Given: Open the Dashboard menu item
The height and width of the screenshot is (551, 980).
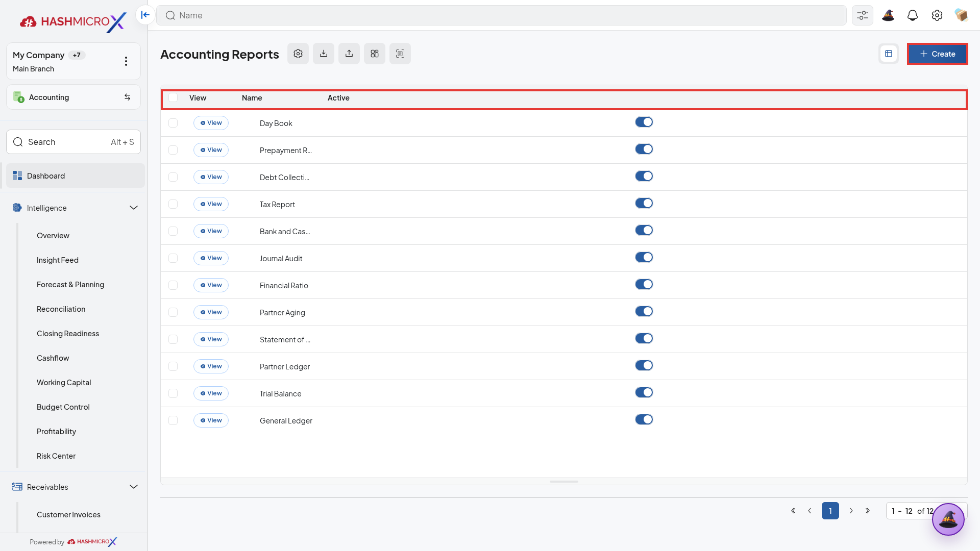Looking at the screenshot, I should point(76,176).
